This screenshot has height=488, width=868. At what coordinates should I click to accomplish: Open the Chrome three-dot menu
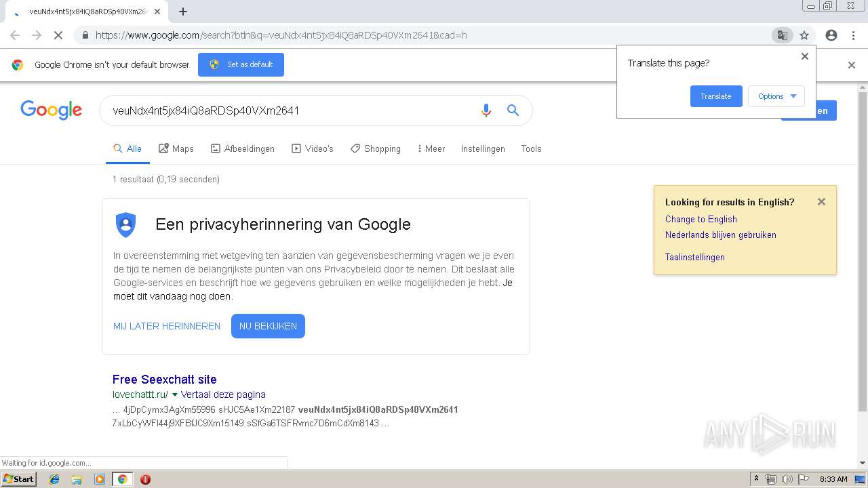click(853, 35)
